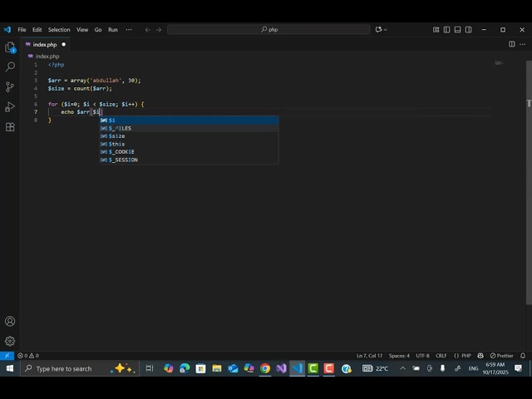Open notifications bell in status bar
The height and width of the screenshot is (399, 532).
tap(523, 356)
